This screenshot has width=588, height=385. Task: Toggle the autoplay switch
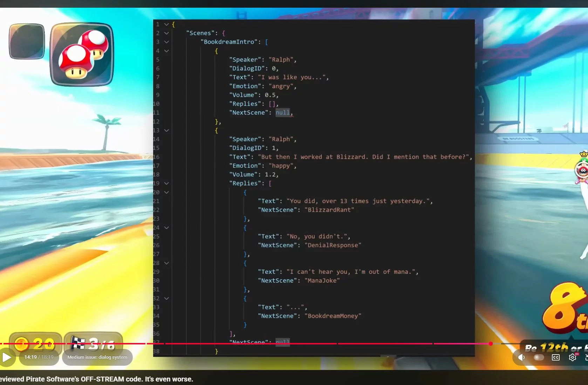[539, 357]
